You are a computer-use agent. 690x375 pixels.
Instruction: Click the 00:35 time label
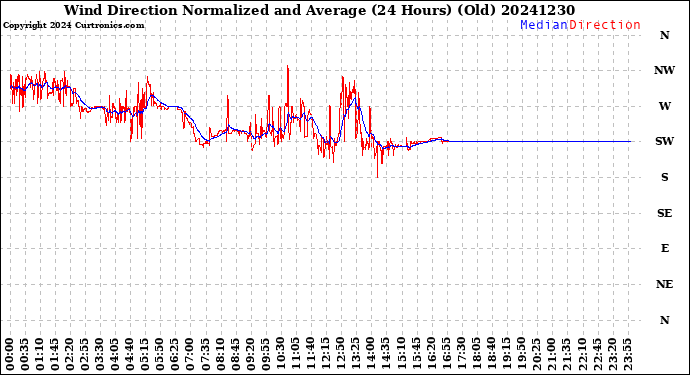[x=25, y=354]
